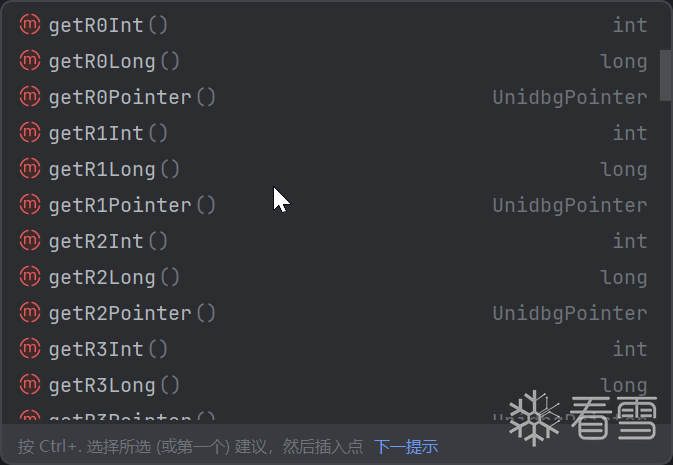Click the completion popup scrollbar thumb

(x=666, y=75)
